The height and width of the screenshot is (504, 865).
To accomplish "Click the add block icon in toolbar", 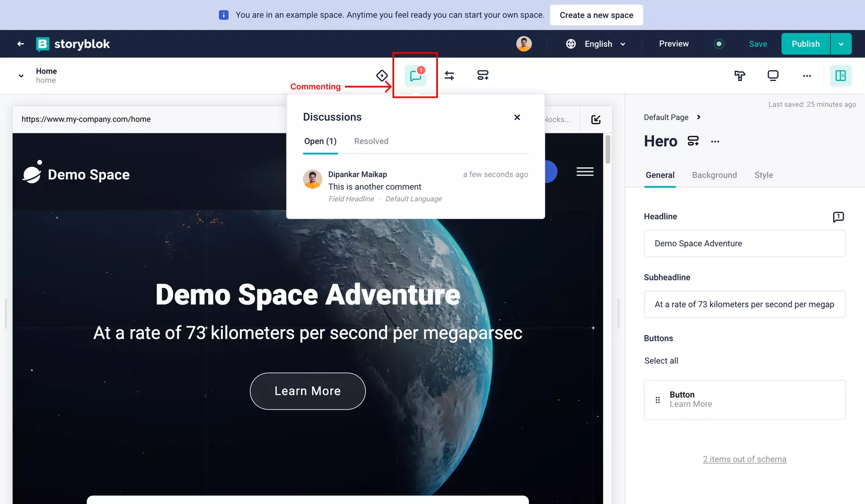I will point(483,76).
